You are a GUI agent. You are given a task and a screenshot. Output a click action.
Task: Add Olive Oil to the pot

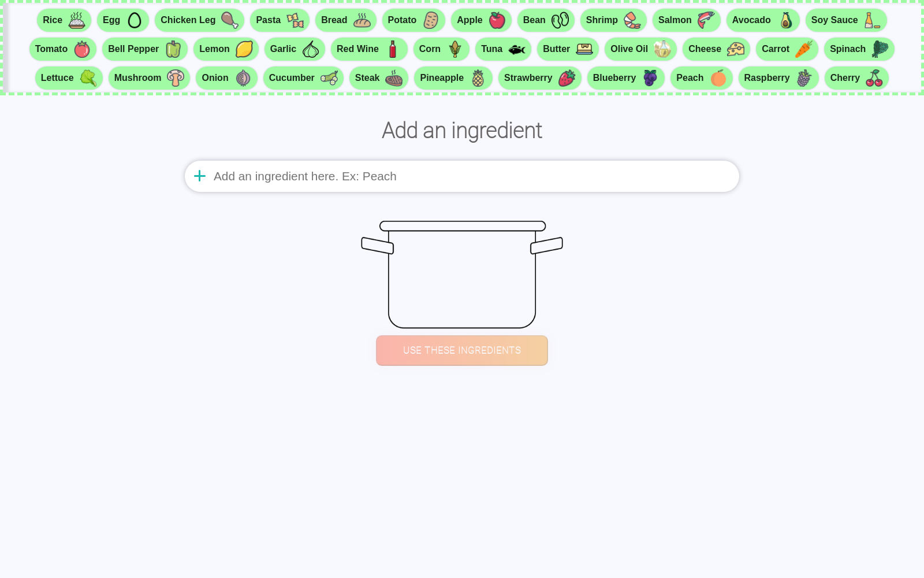640,49
